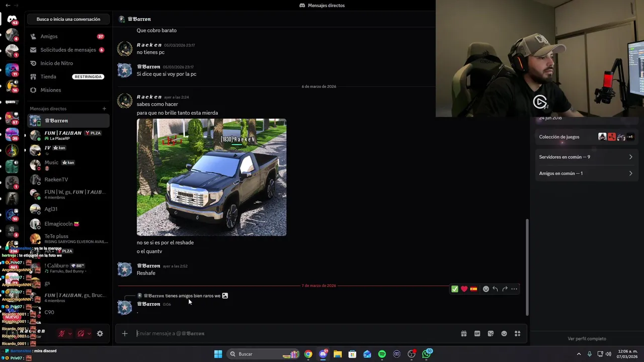644x362 pixels.
Task: Open the black pickup truck image
Action: coord(211,177)
